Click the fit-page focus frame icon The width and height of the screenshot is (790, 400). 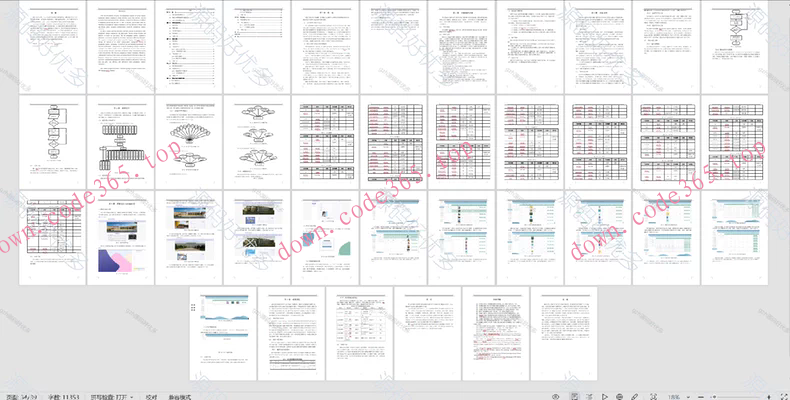[x=653, y=397]
